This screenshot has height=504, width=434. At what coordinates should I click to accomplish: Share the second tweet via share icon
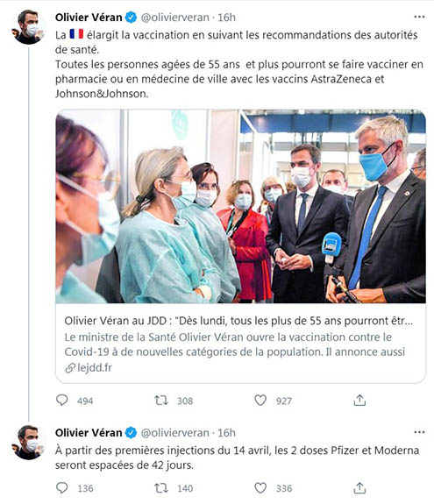pos(359,488)
